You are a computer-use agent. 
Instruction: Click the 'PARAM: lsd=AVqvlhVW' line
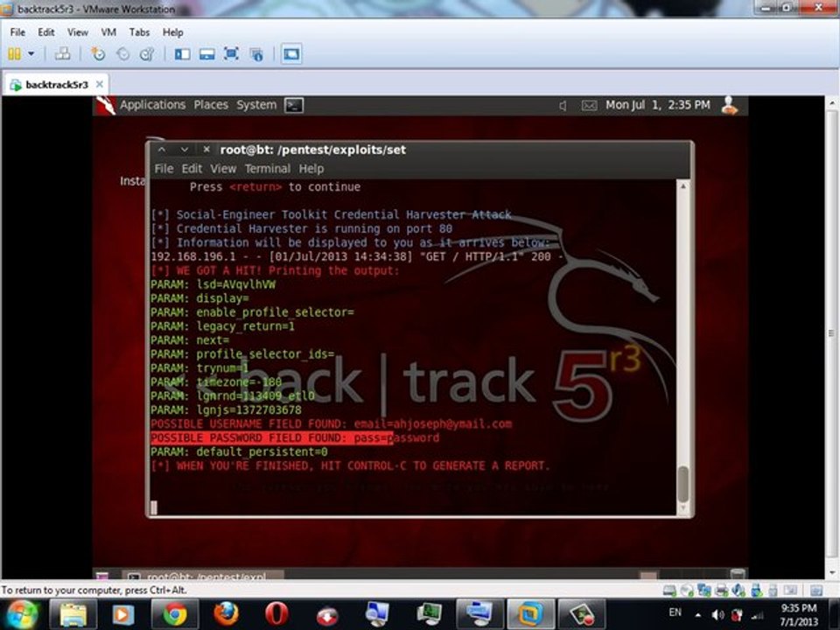click(x=213, y=284)
